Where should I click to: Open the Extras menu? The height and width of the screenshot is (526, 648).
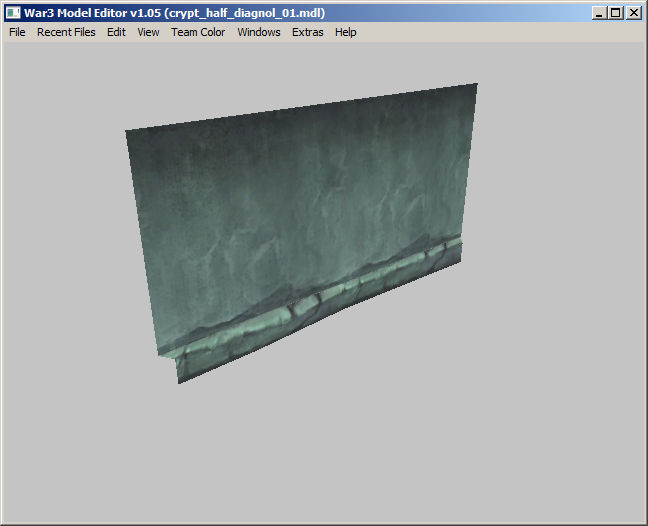click(x=307, y=32)
